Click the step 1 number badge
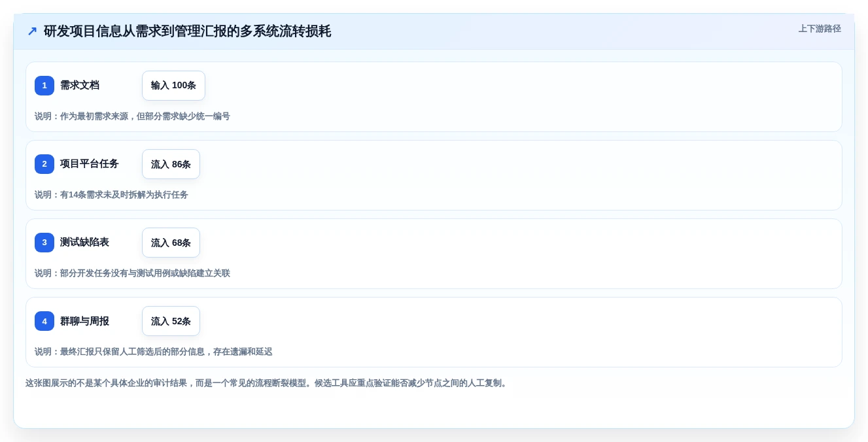This screenshot has height=442, width=868. [x=44, y=86]
